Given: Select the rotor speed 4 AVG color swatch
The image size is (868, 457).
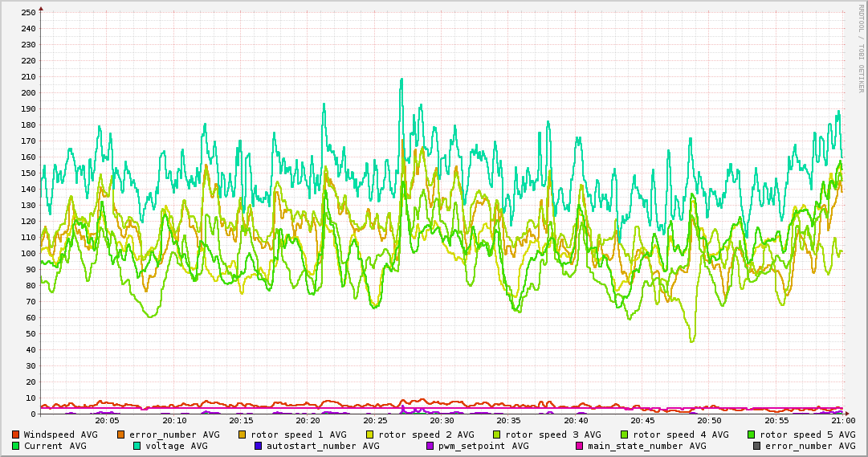Looking at the screenshot, I should coord(625,435).
